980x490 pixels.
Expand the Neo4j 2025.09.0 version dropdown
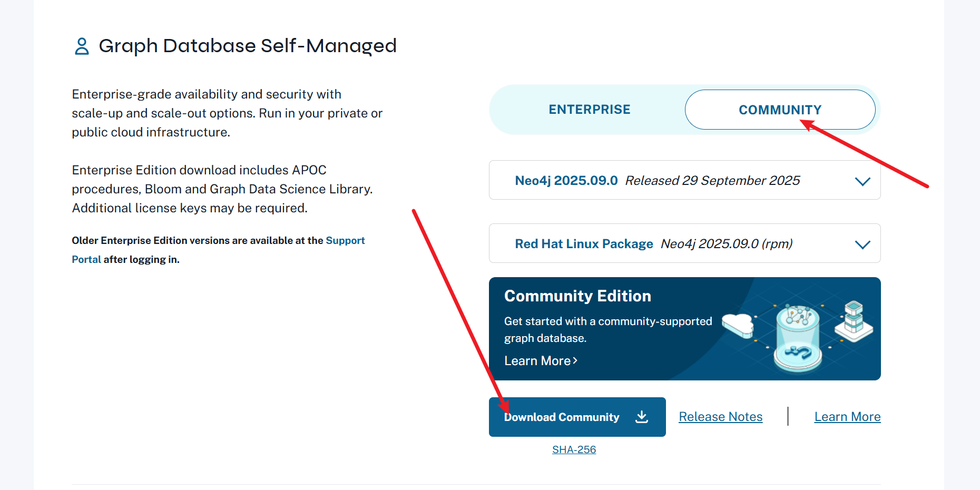click(684, 180)
